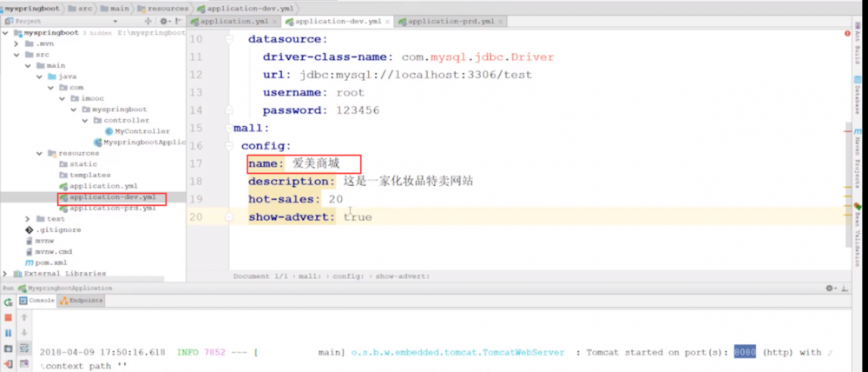The width and height of the screenshot is (868, 372).
Task: Click fold marker on config line 16
Action: click(x=228, y=146)
